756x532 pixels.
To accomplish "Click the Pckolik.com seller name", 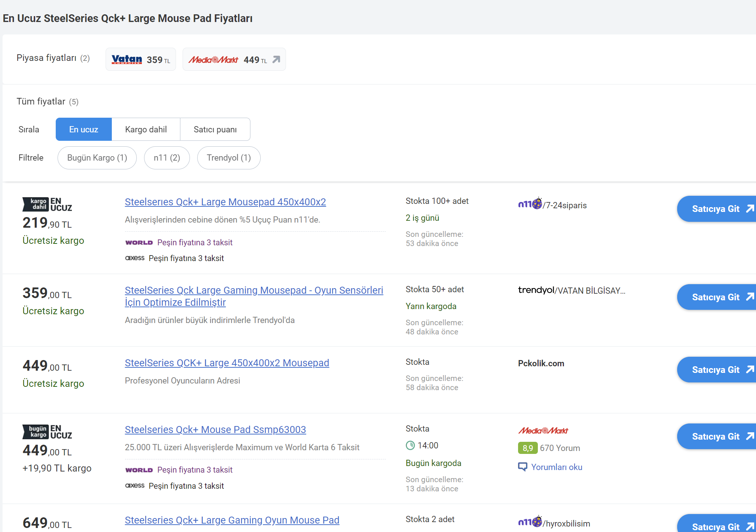I will point(541,364).
